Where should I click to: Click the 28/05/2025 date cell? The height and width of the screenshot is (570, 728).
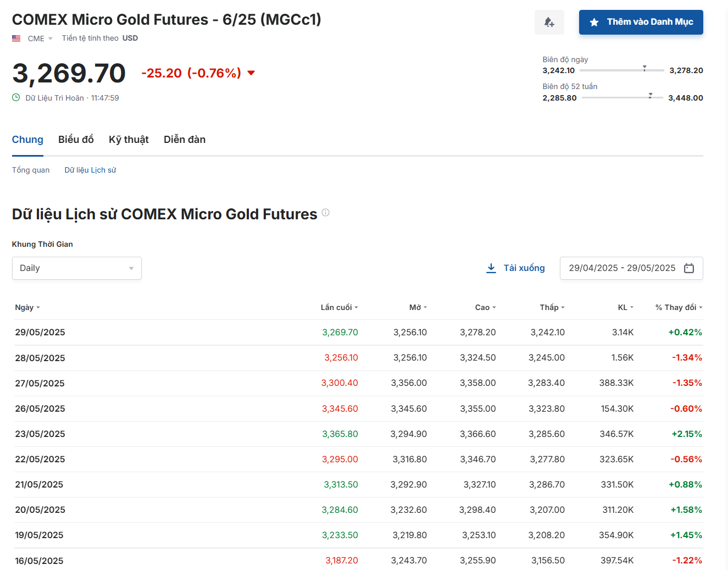40,358
